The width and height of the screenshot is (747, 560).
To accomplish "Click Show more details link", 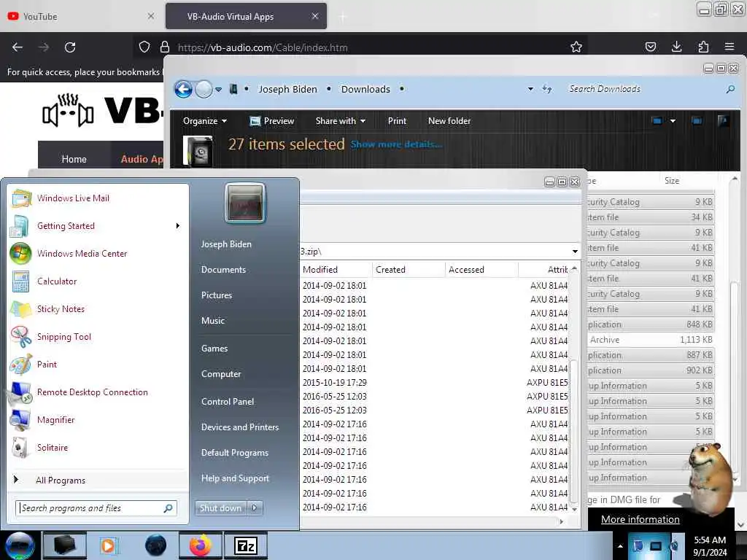I will (x=396, y=144).
